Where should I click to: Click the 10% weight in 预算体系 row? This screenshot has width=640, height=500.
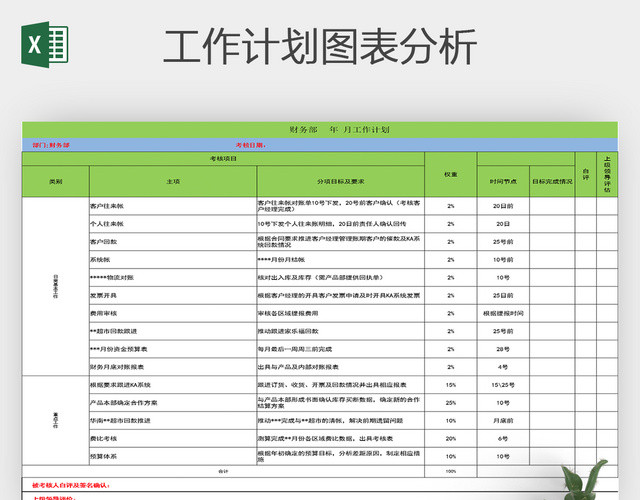tap(451, 456)
